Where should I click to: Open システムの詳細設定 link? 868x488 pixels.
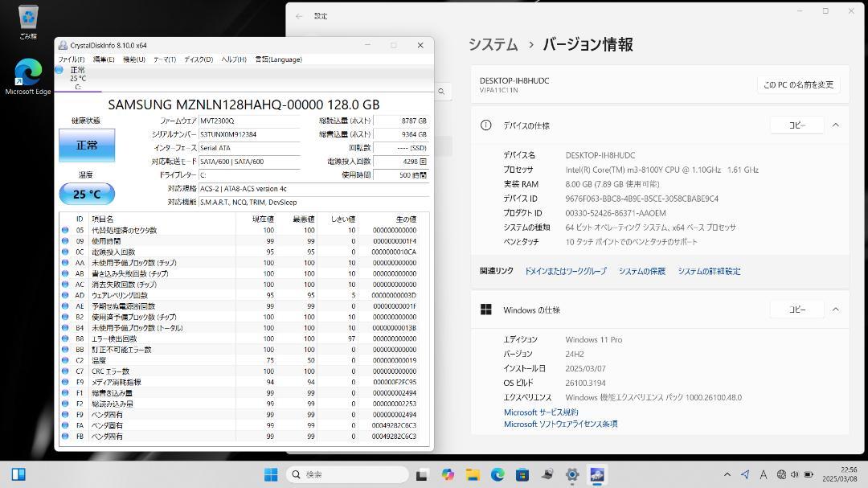pyautogui.click(x=709, y=271)
